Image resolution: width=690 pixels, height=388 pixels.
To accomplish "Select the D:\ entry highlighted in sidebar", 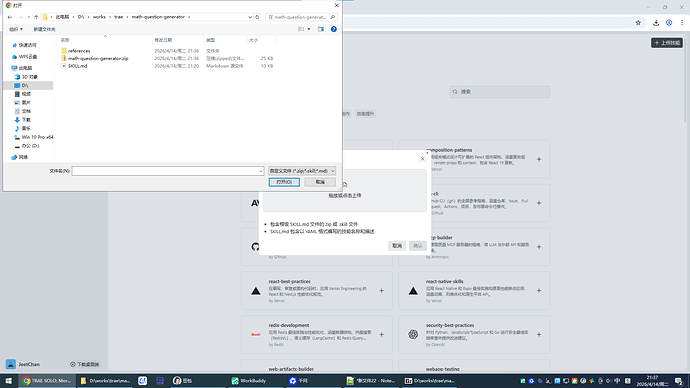I will (x=28, y=85).
